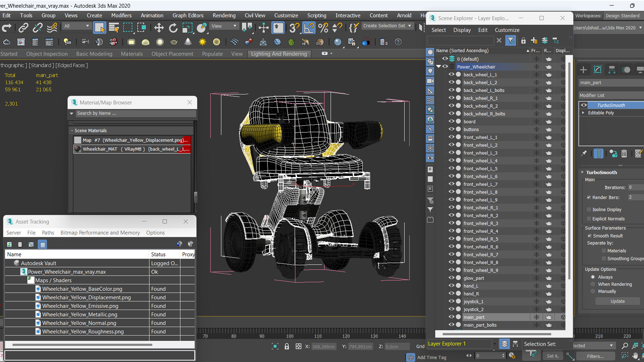Select the Rotate tool

click(x=173, y=28)
